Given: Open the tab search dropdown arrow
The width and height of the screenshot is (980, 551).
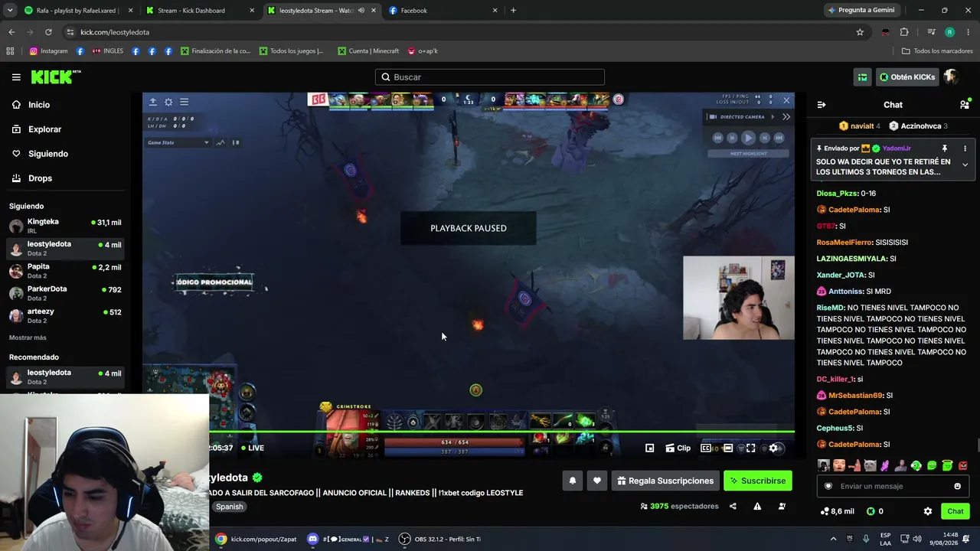Looking at the screenshot, I should [x=10, y=11].
